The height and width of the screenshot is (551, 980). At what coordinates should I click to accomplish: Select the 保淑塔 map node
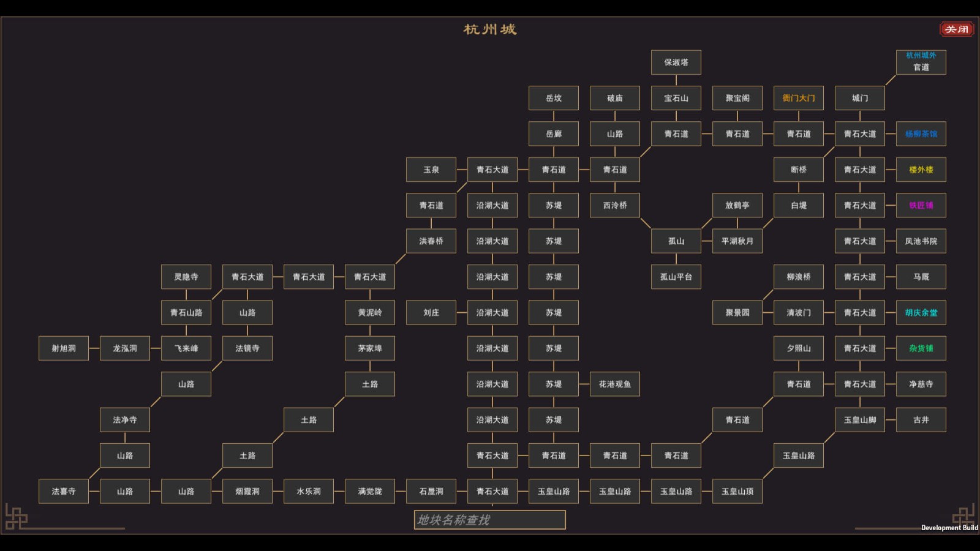coord(676,62)
